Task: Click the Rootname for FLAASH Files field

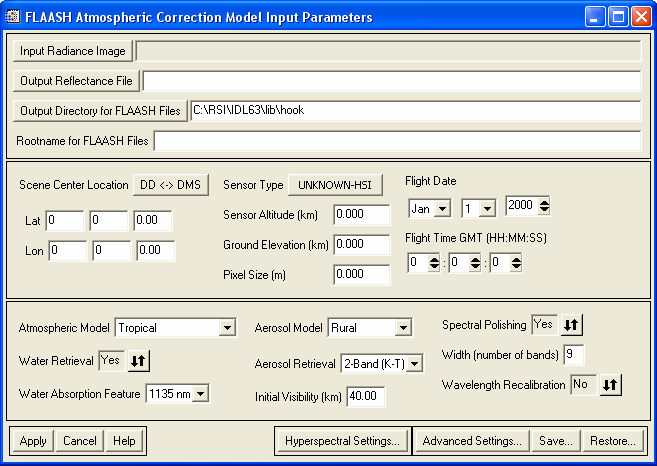Action: (397, 141)
